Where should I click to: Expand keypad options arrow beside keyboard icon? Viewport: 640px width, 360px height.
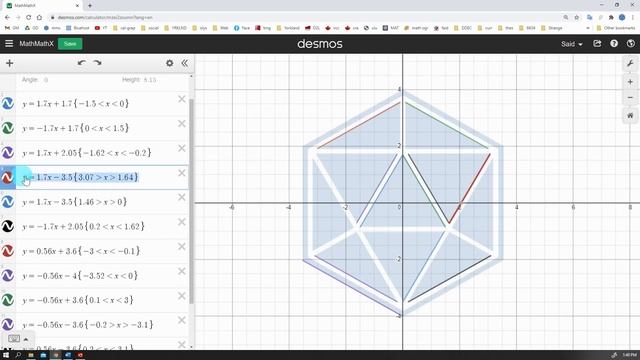tap(26, 339)
